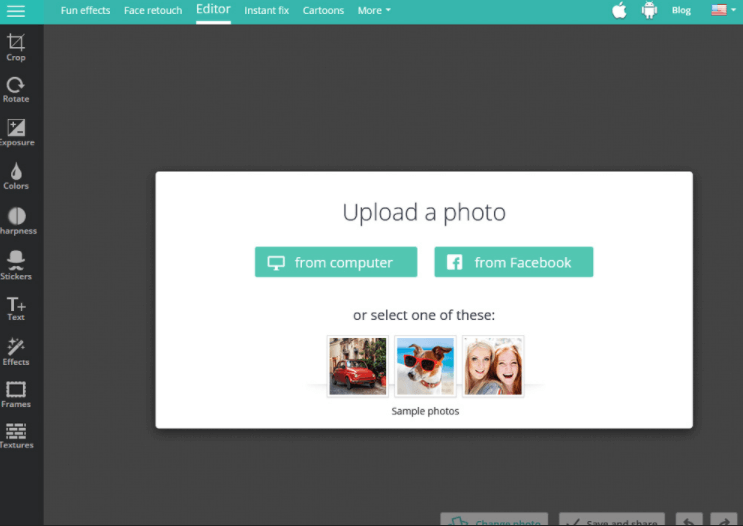
Task: Select the Text tool
Action: (x=16, y=308)
